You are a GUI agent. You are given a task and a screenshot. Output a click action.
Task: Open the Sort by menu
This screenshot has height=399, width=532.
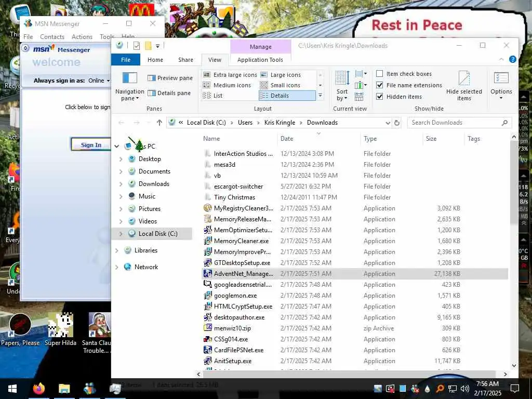coord(342,86)
